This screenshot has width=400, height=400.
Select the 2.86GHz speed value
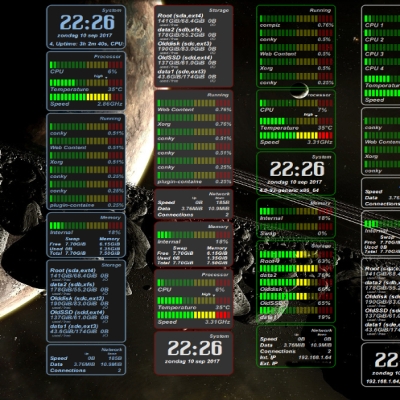click(110, 104)
